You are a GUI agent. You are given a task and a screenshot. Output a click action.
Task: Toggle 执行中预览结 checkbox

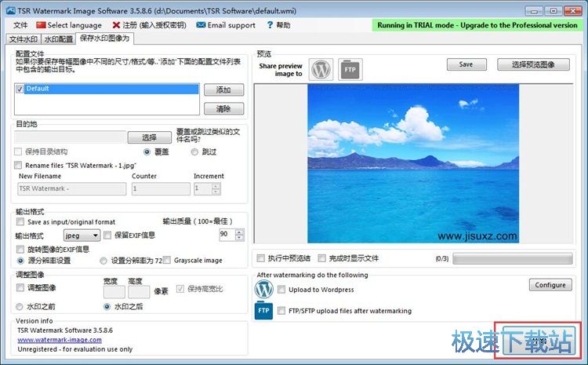[x=260, y=258]
